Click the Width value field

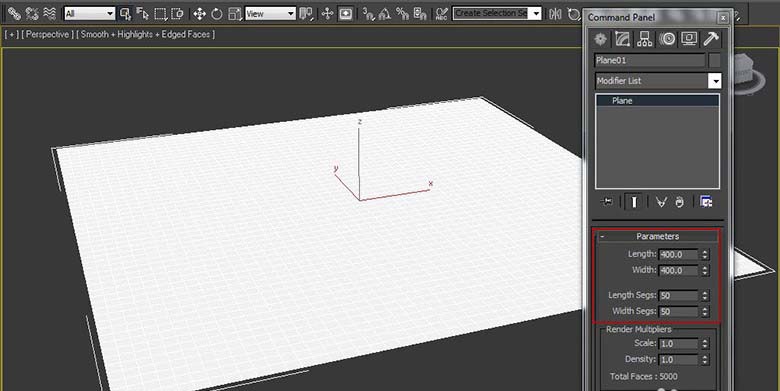679,271
